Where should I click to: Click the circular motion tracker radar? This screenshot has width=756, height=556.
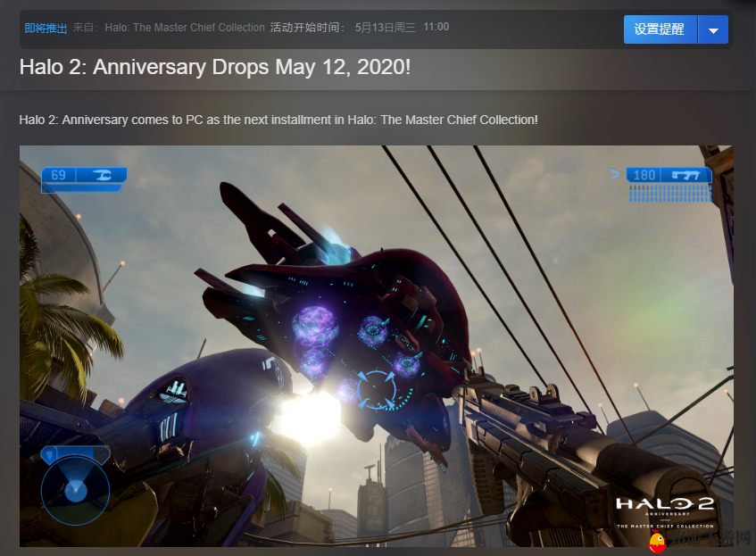(x=75, y=487)
